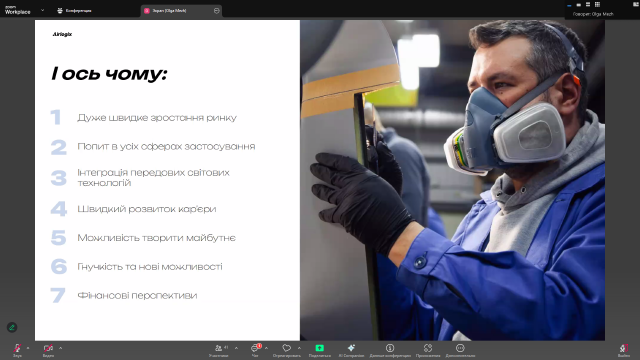The width and height of the screenshot is (640, 360).
Task: Turn on the video camera
Action: tap(48, 348)
